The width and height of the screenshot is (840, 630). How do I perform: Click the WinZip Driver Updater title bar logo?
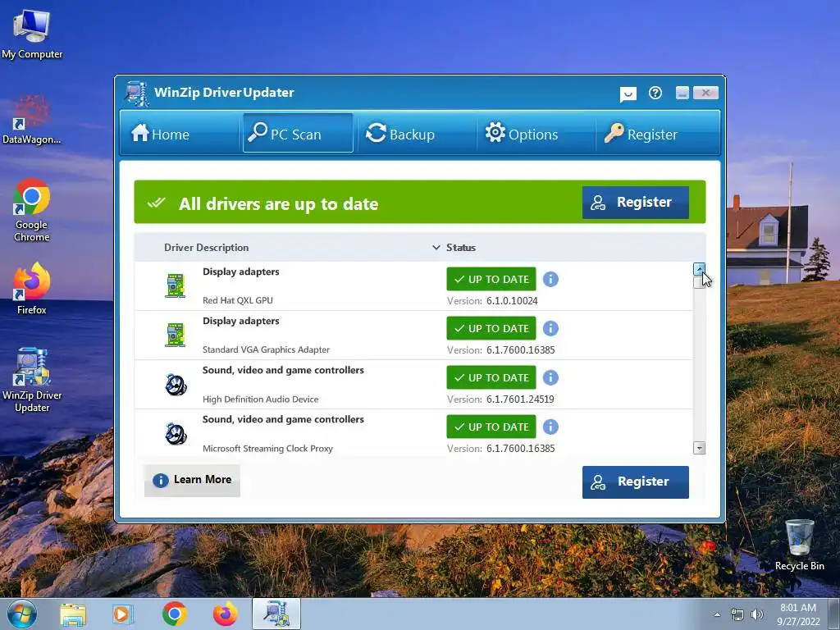click(x=137, y=94)
